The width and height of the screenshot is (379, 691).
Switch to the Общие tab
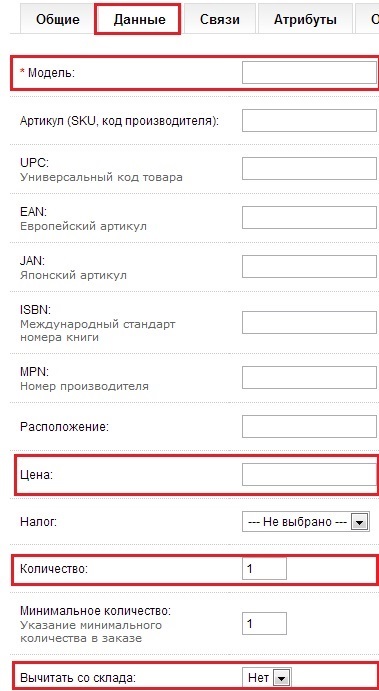[58, 19]
